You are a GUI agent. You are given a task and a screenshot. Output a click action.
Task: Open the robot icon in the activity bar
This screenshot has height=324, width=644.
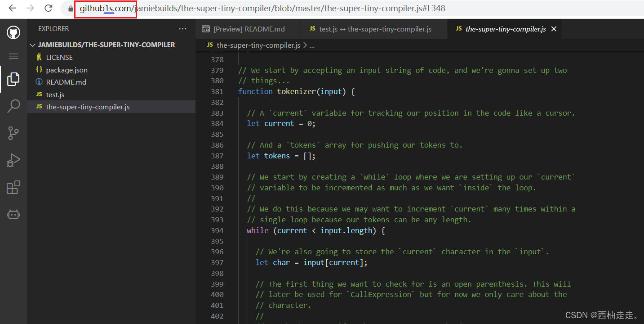click(x=13, y=214)
